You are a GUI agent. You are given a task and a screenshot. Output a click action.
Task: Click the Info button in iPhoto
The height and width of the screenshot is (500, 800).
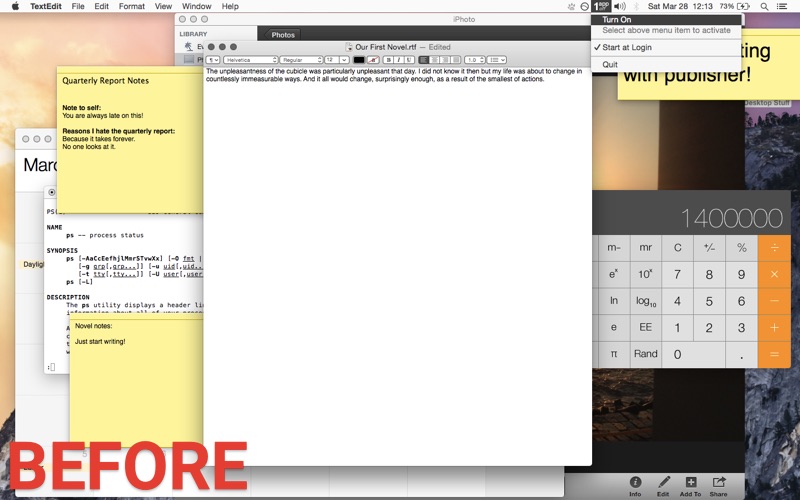[x=635, y=486]
